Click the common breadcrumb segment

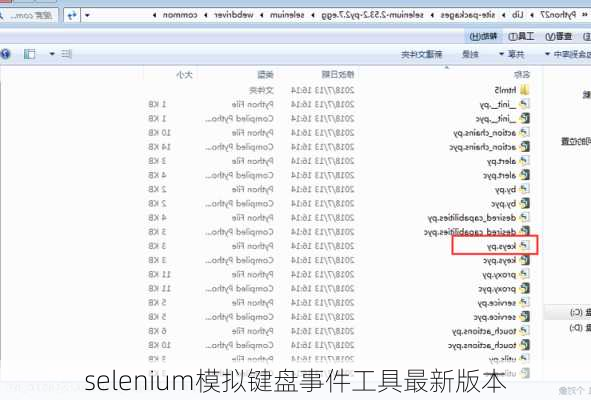point(180,15)
